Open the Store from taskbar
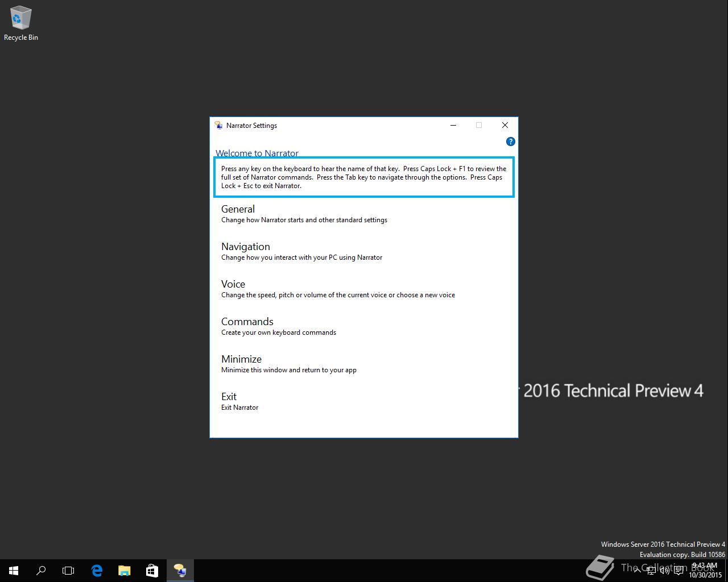Screen dimensions: 728x582 coord(152,571)
